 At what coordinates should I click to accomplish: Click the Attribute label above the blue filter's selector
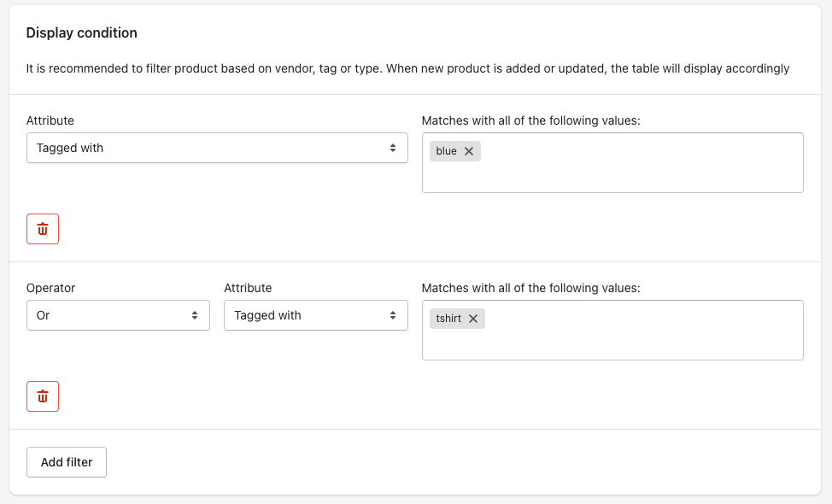click(x=50, y=120)
